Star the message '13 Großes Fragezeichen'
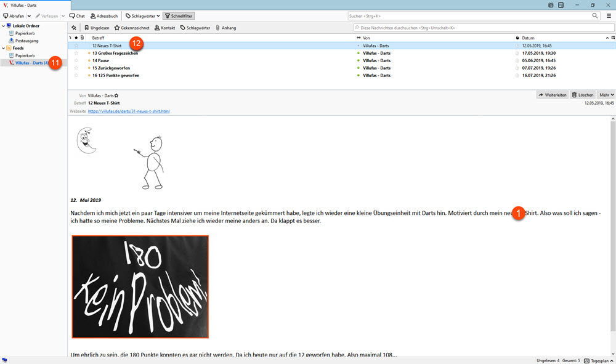This screenshot has width=616, height=364. coord(76,53)
